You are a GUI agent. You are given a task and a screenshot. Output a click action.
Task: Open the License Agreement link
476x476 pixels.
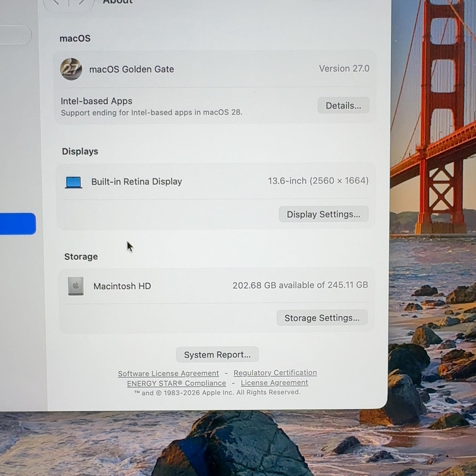(x=274, y=383)
